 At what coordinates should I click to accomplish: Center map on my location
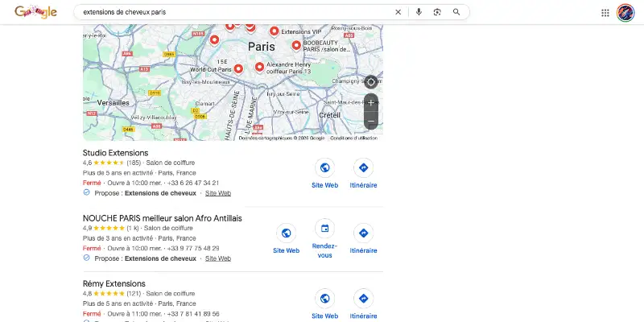tap(370, 82)
